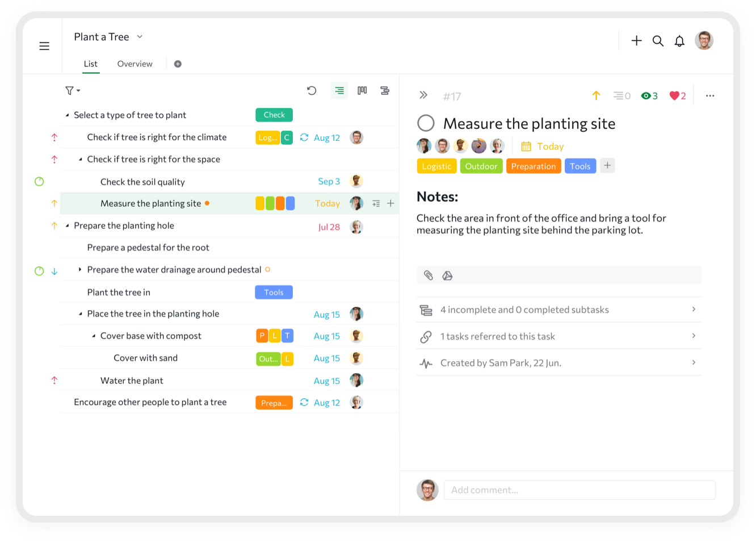This screenshot has height=543, width=756.
Task: Click the search magnifier icon
Action: [658, 41]
